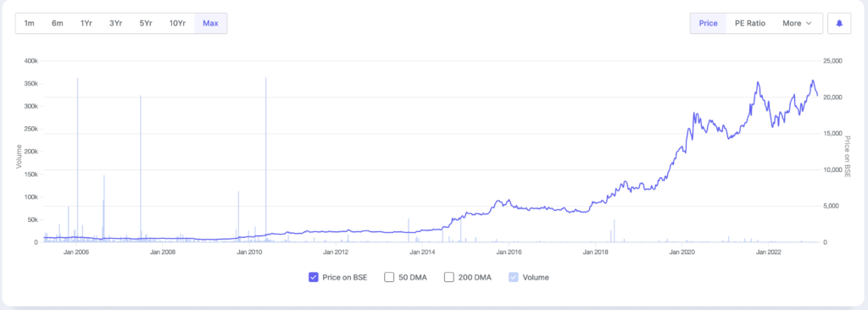The height and width of the screenshot is (310, 868).
Task: Click the 400k volume axis value
Action: coord(31,61)
